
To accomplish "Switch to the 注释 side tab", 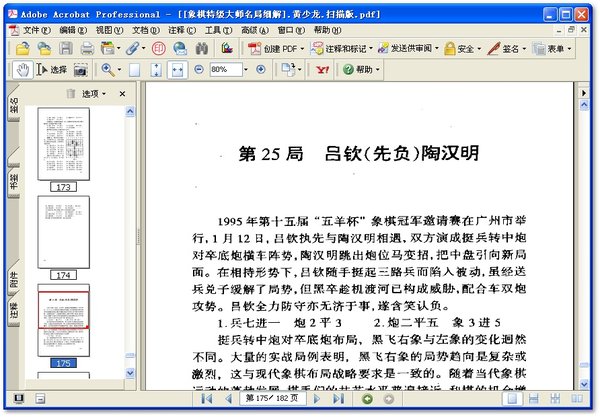I will [13, 311].
